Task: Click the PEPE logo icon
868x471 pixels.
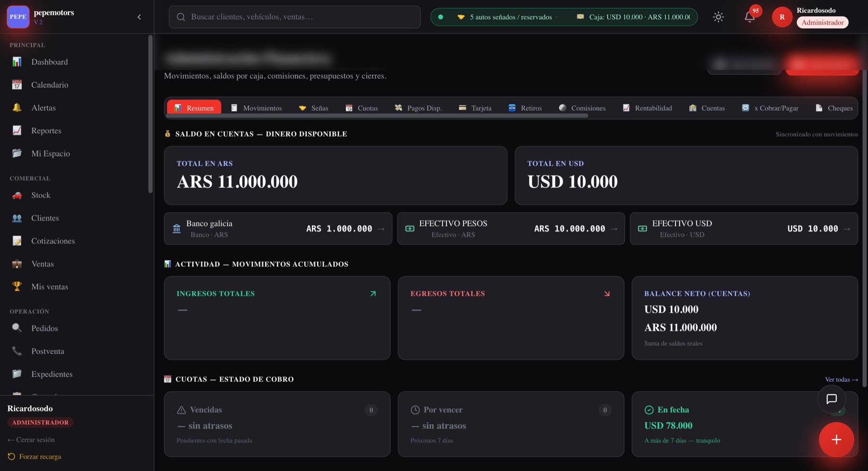Action: [18, 17]
